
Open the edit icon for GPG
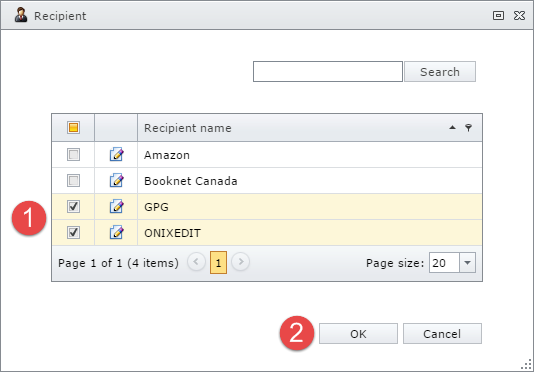(116, 206)
